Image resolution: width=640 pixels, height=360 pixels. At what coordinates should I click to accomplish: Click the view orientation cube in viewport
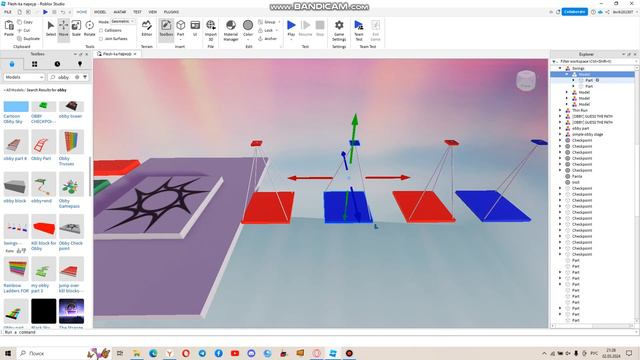pyautogui.click(x=526, y=80)
